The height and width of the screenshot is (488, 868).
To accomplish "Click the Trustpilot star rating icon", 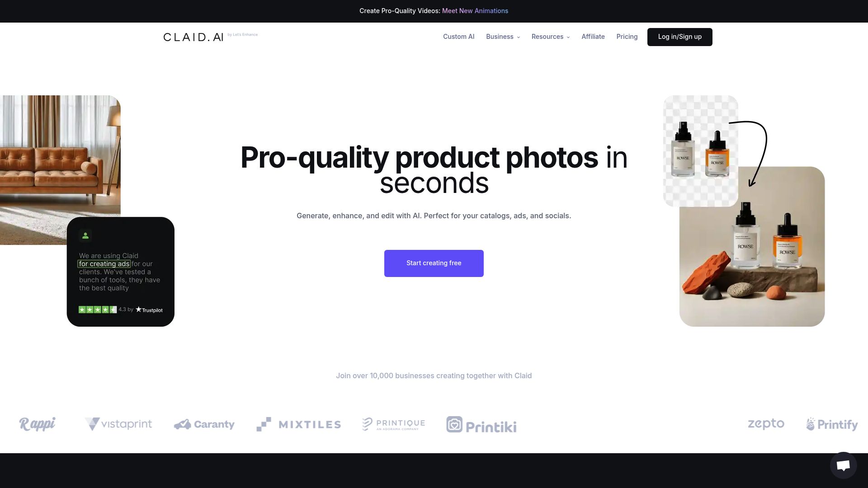I will (97, 309).
